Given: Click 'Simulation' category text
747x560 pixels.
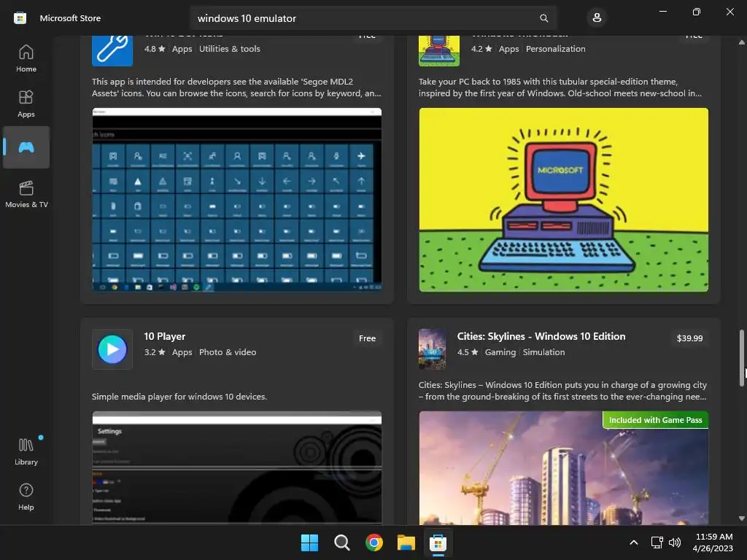Looking at the screenshot, I should click(543, 352).
